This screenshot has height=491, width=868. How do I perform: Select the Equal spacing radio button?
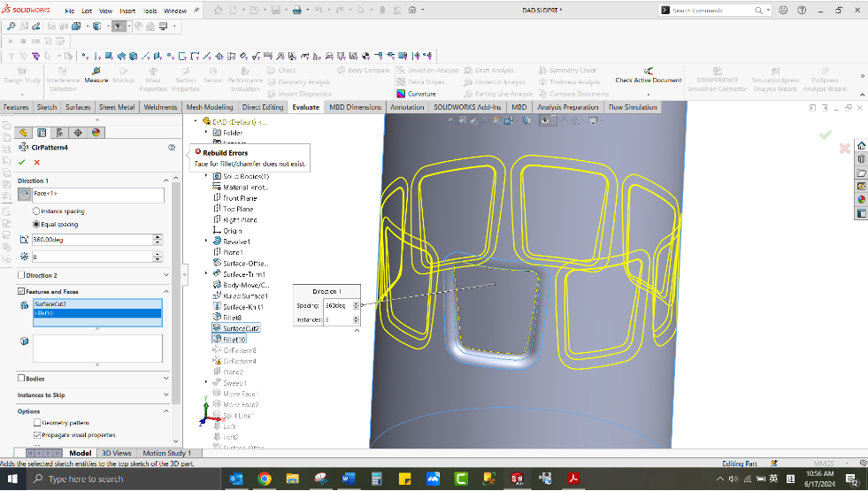[x=36, y=224]
